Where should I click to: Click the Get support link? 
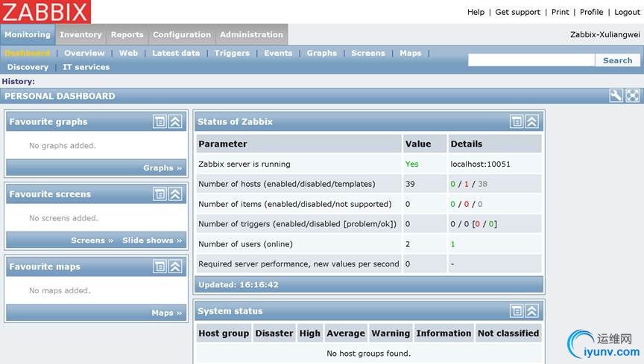click(x=517, y=12)
